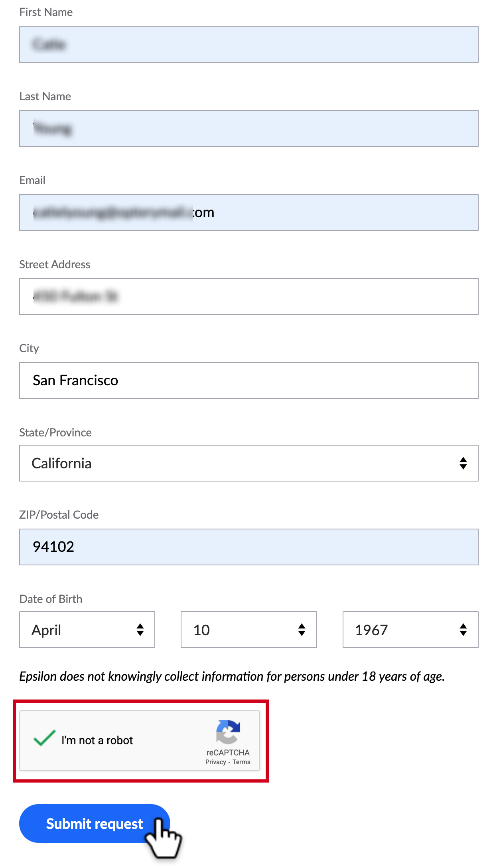
Task: Click the Last Name input field
Action: click(249, 129)
